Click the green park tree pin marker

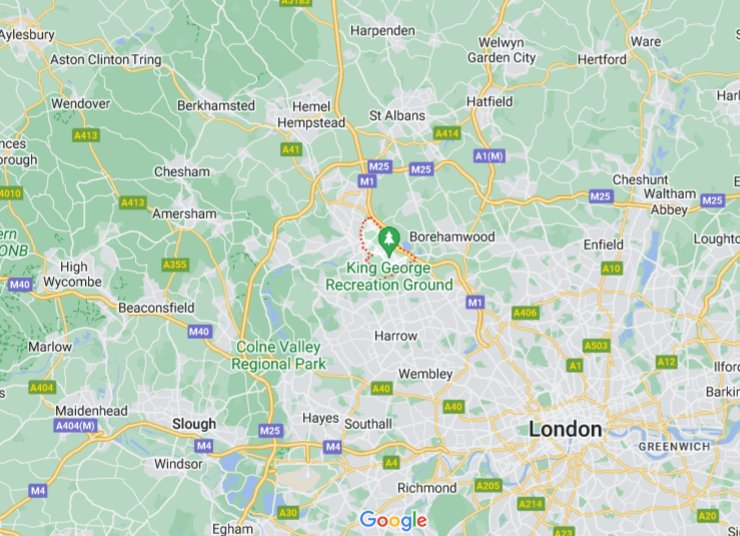pos(389,241)
